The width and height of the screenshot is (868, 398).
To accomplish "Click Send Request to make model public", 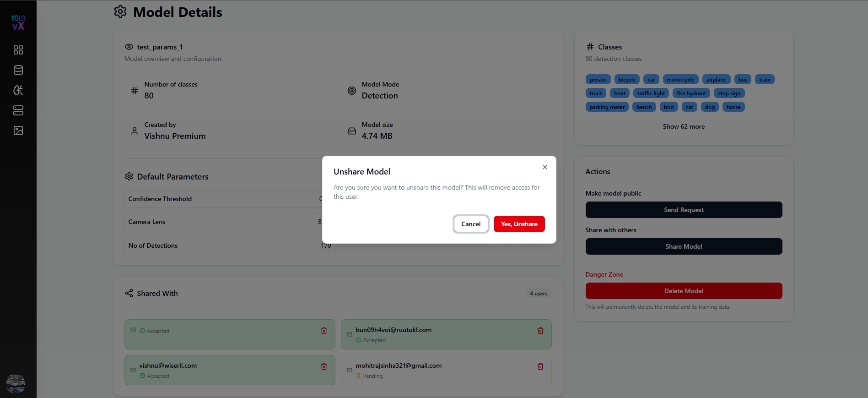I will 684,210.
